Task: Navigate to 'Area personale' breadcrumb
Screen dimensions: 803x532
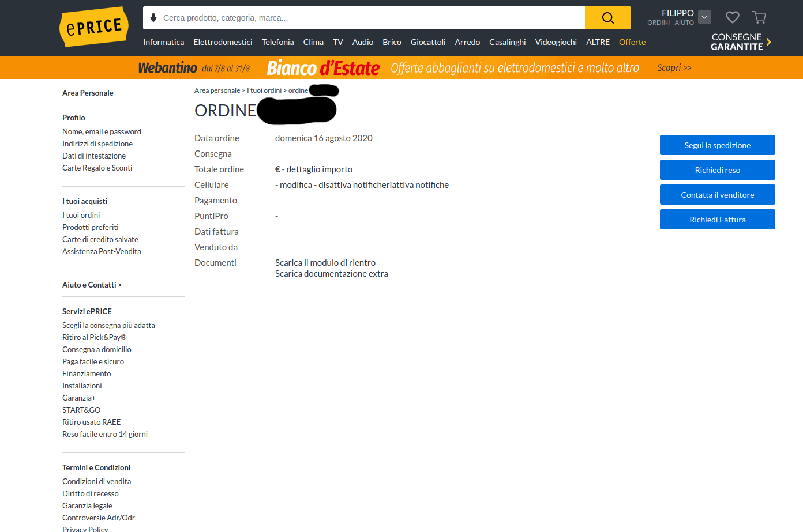Action: [x=217, y=90]
